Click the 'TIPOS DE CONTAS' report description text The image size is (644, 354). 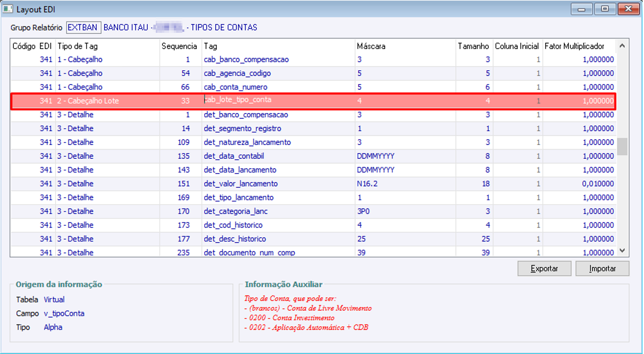(225, 28)
